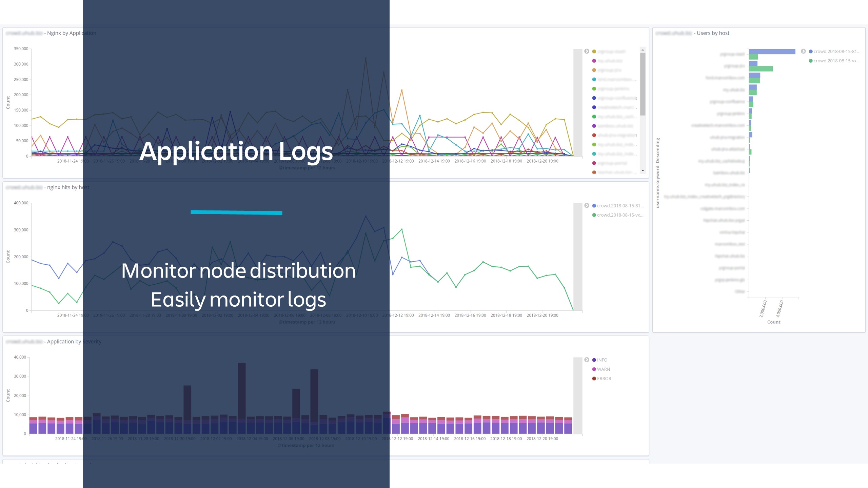Click scroll-up arrow of Nginx legend list
The image size is (868, 488).
[x=643, y=50]
